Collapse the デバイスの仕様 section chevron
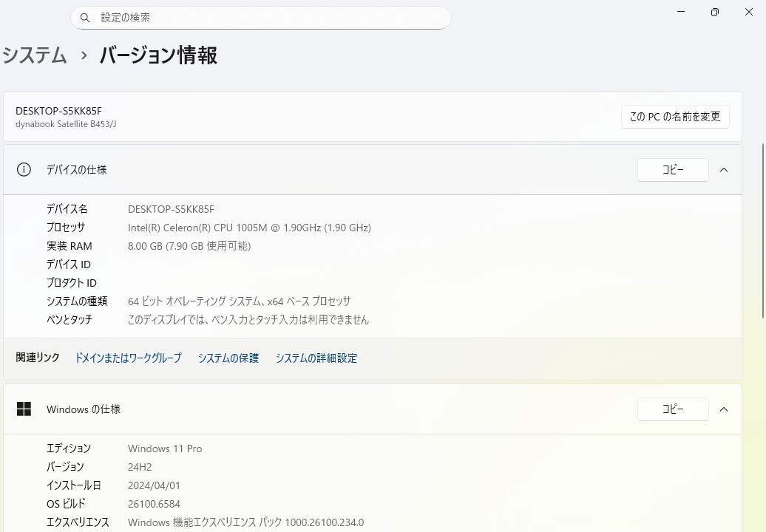 [x=724, y=170]
